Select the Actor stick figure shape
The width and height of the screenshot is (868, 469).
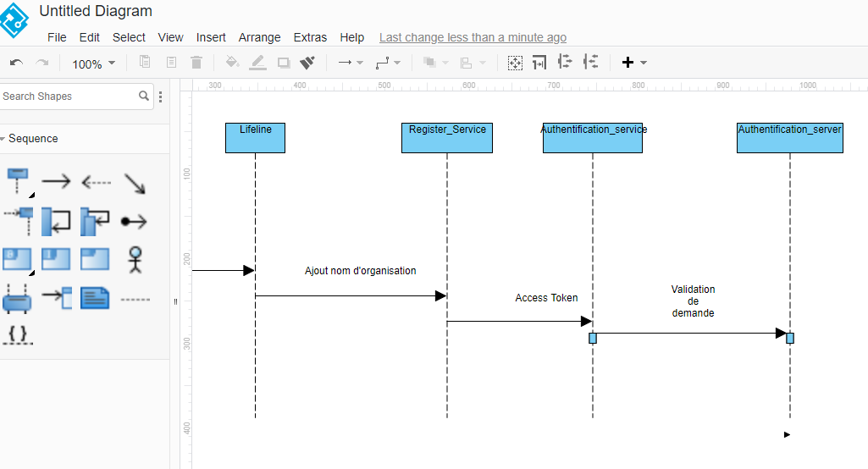pos(134,259)
